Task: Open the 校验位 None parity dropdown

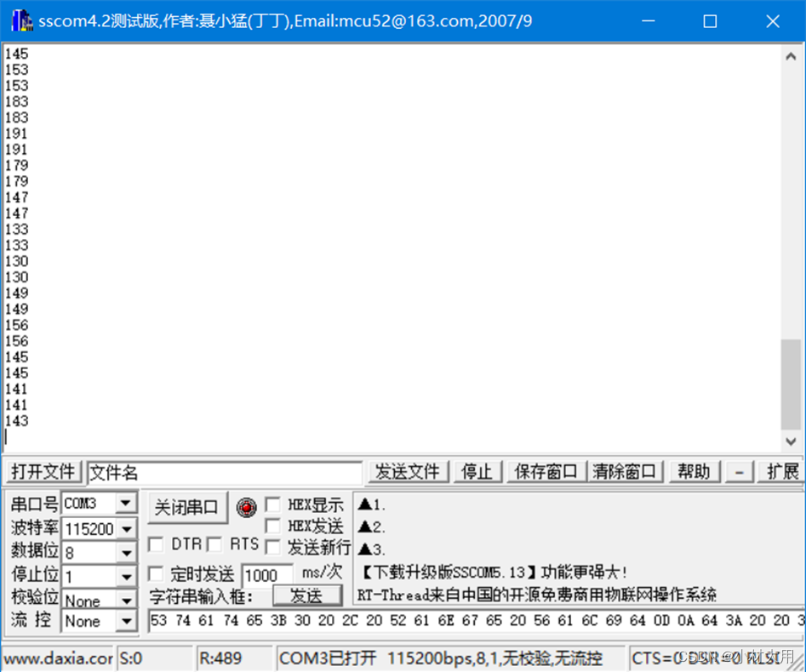Action: 126,599
